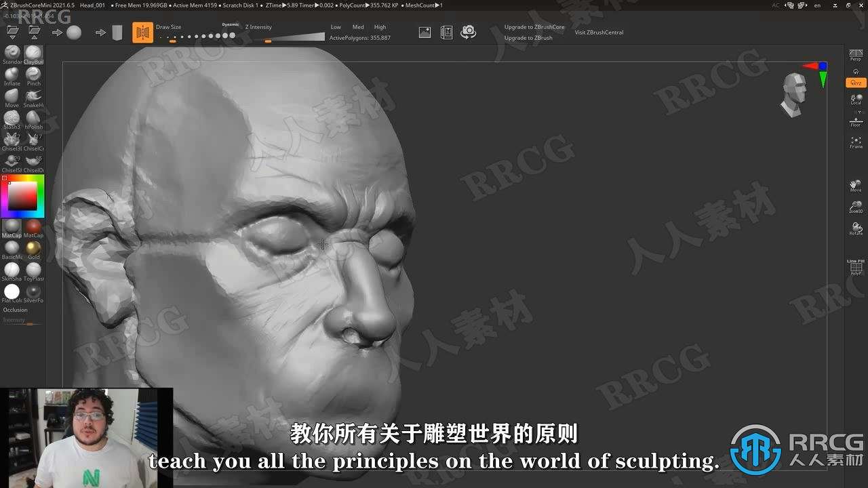Viewport: 868px width, 488px height.
Task: Set resolution to Med
Action: [358, 27]
